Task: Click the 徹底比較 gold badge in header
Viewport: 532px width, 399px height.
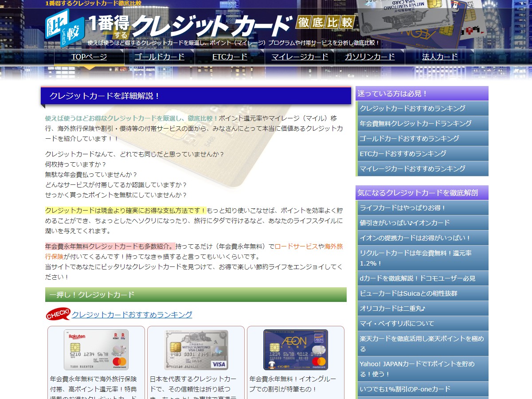Action: pyautogui.click(x=325, y=23)
